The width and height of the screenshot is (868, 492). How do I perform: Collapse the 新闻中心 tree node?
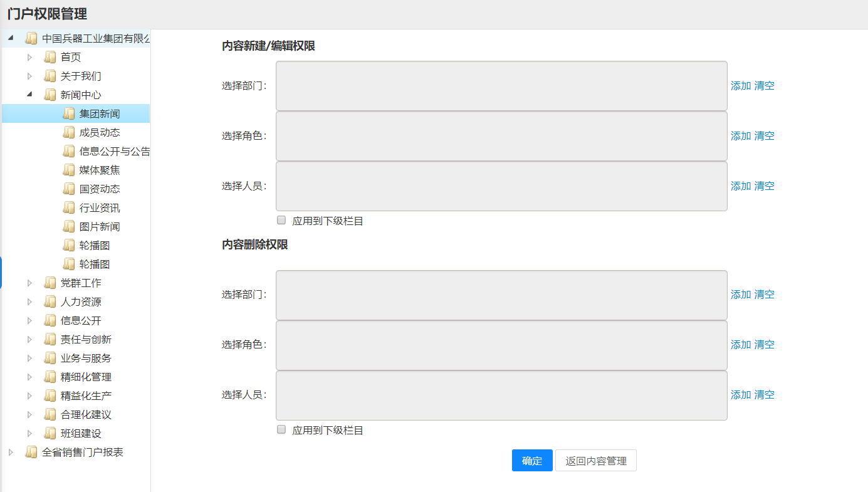(x=29, y=95)
